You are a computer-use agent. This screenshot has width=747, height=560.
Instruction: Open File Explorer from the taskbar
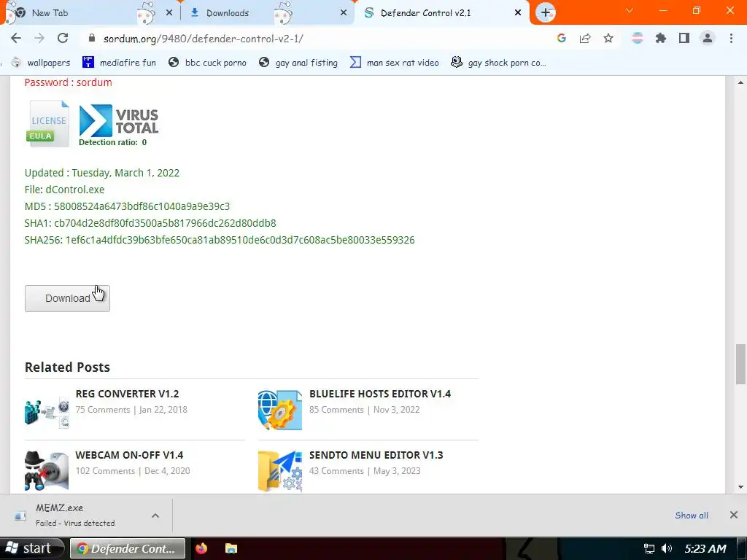tap(231, 548)
